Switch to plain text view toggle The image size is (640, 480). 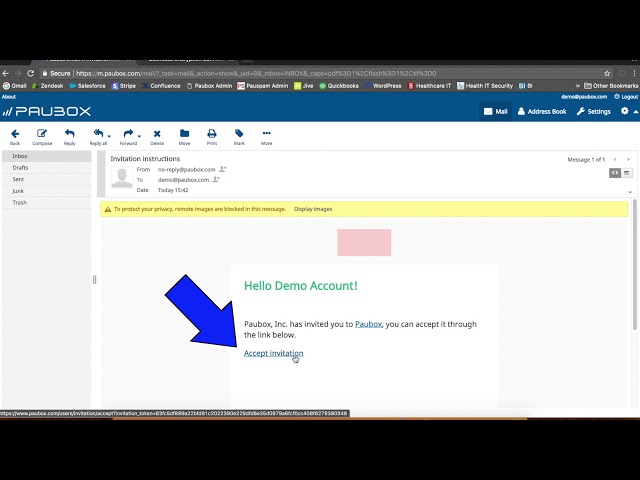point(627,173)
